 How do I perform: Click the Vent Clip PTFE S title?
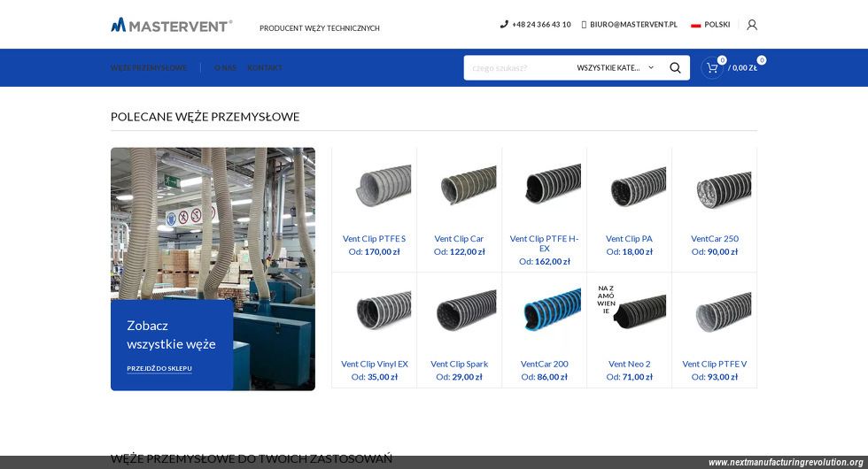point(374,239)
